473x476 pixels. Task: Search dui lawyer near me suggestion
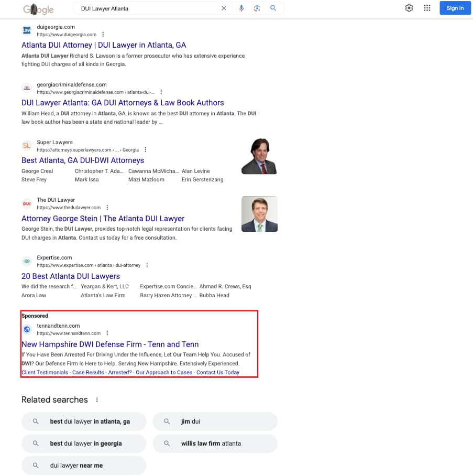pos(84,466)
